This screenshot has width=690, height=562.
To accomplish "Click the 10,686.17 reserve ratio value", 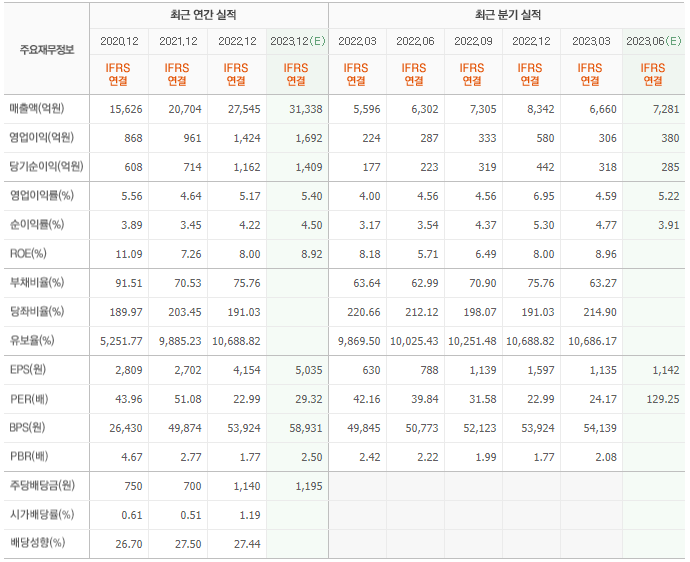I will point(592,342).
